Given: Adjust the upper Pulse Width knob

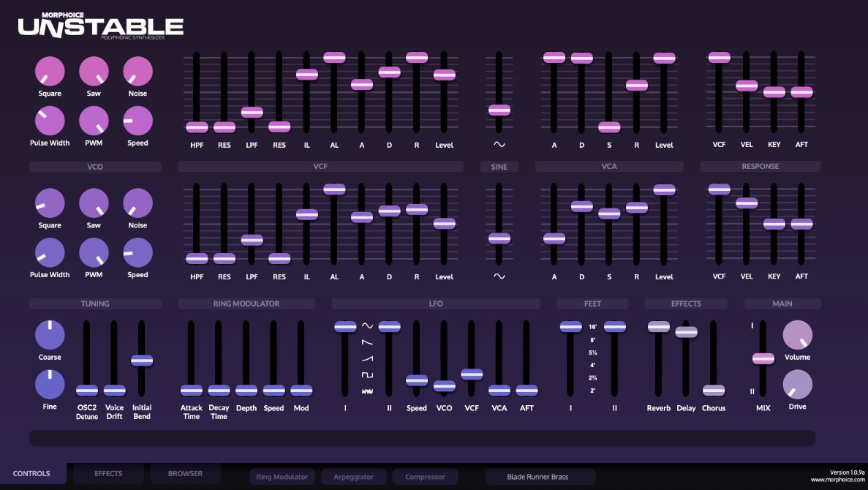Looking at the screenshot, I should coord(50,121).
